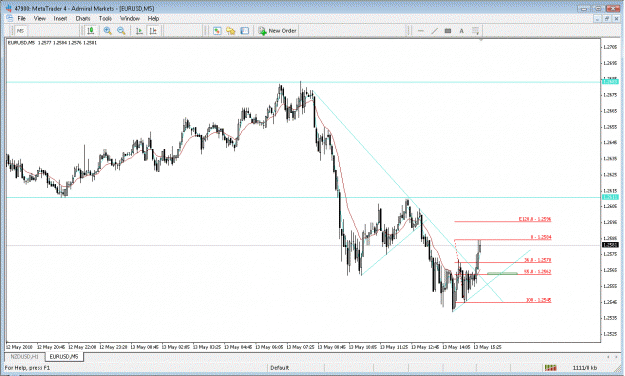
Task: Click the M5 timeframe button
Action: (20, 31)
